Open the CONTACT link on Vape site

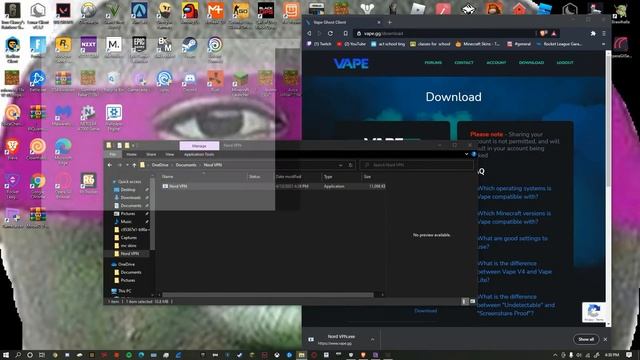pos(464,62)
